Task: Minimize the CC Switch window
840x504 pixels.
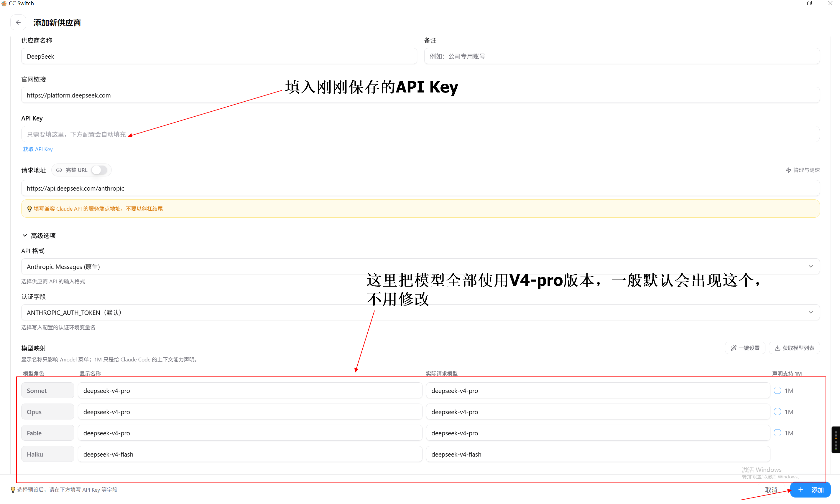Action: 789,4
